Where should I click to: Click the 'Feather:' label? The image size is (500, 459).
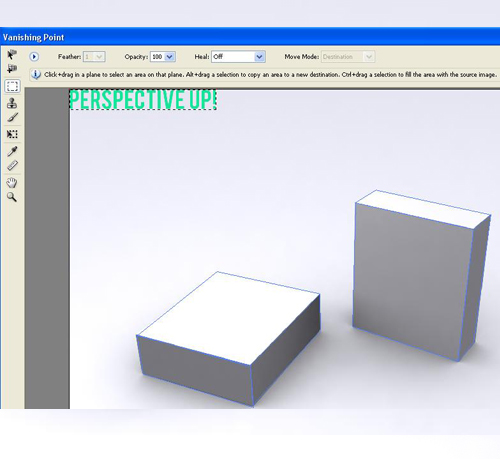pos(69,57)
